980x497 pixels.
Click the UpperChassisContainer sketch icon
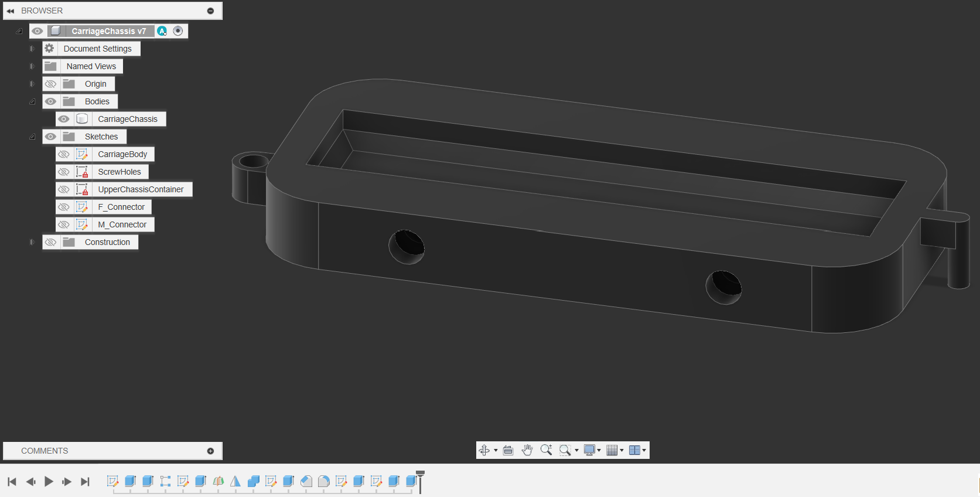pyautogui.click(x=82, y=189)
